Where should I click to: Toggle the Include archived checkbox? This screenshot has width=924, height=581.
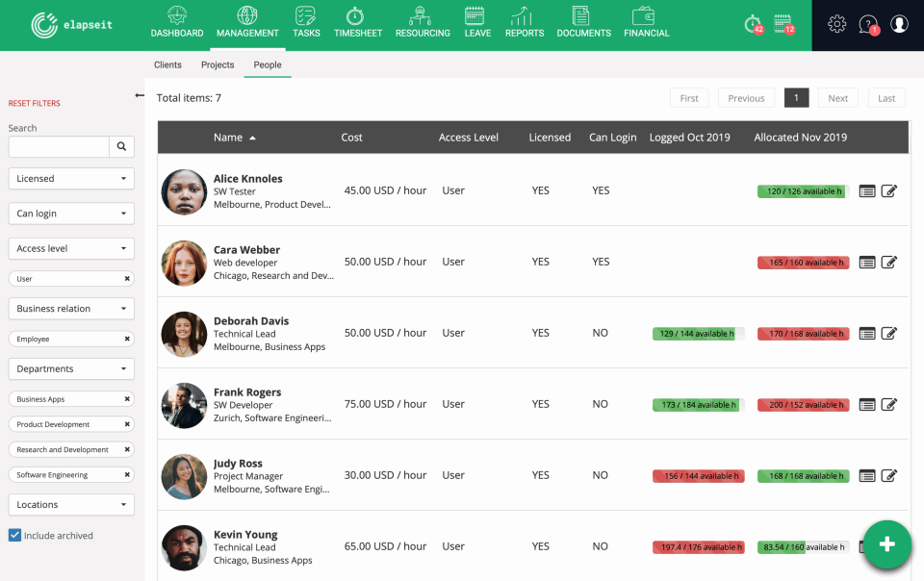pos(13,535)
